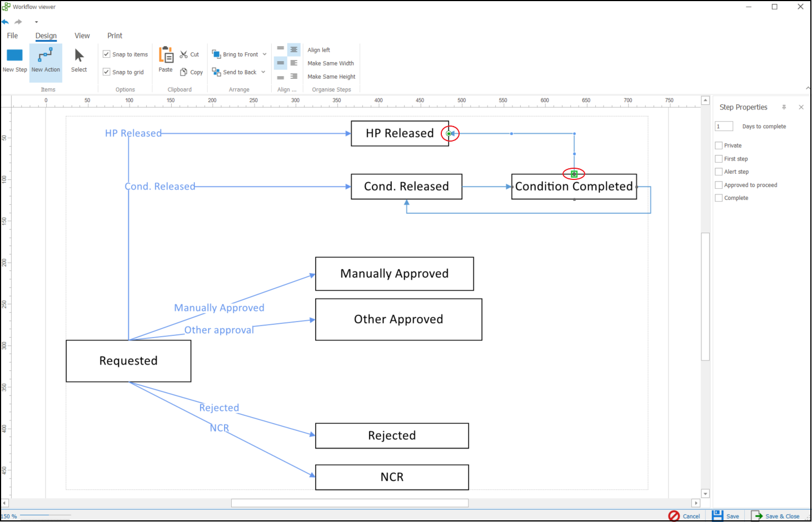Viewport: 812px width, 522px height.
Task: Click Align left in Organise Steps
Action: tap(319, 50)
